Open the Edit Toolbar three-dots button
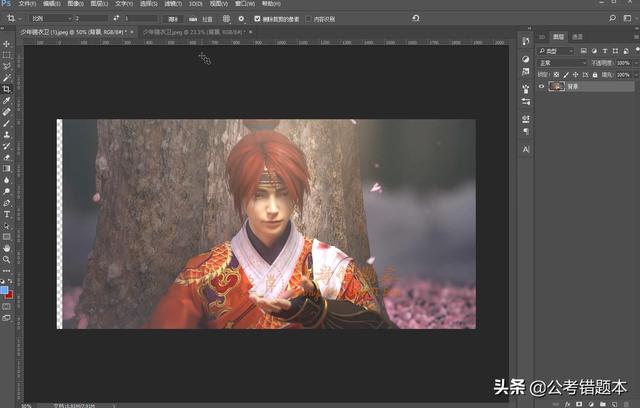The height and width of the screenshot is (408, 640). pos(7,271)
